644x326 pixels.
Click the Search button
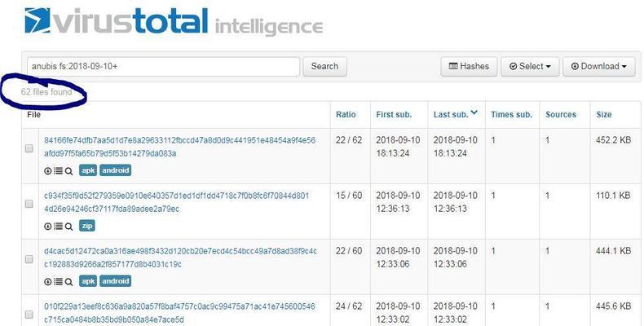[325, 67]
